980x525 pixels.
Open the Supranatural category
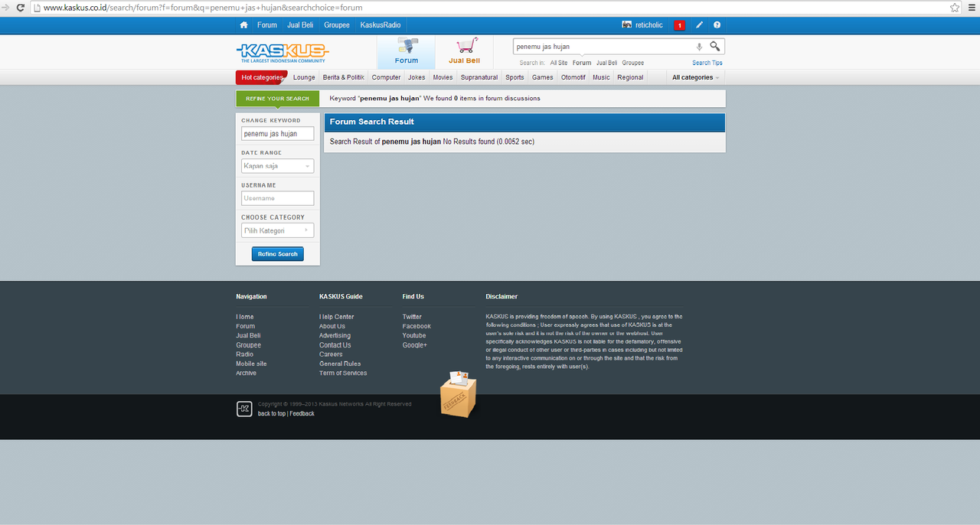click(479, 77)
